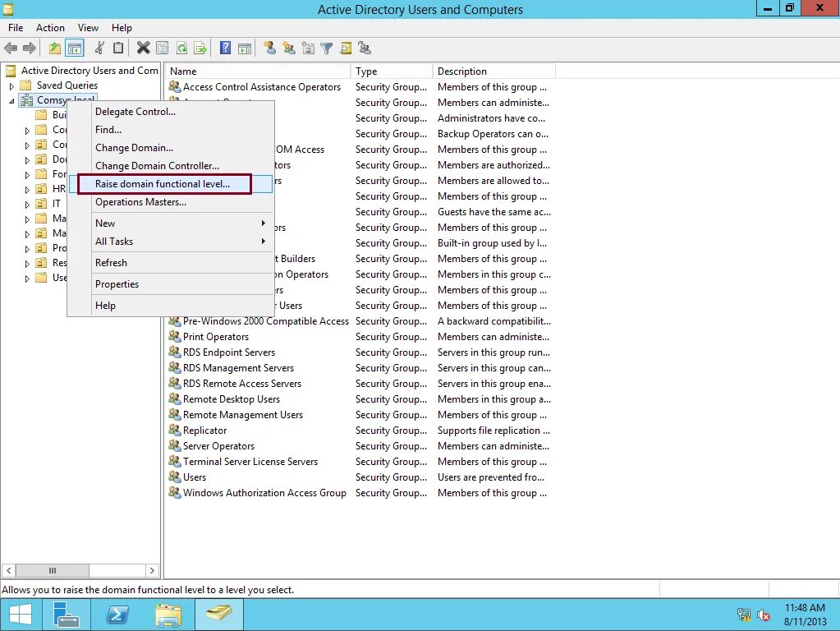The width and height of the screenshot is (840, 631).
Task: Open the New submenu
Action: click(172, 223)
